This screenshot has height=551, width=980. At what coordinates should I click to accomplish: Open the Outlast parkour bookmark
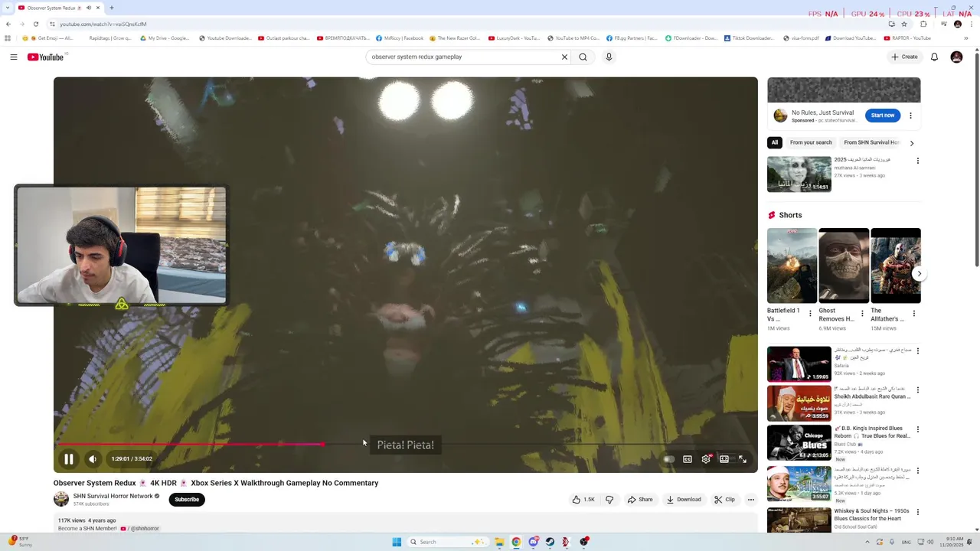pos(284,38)
